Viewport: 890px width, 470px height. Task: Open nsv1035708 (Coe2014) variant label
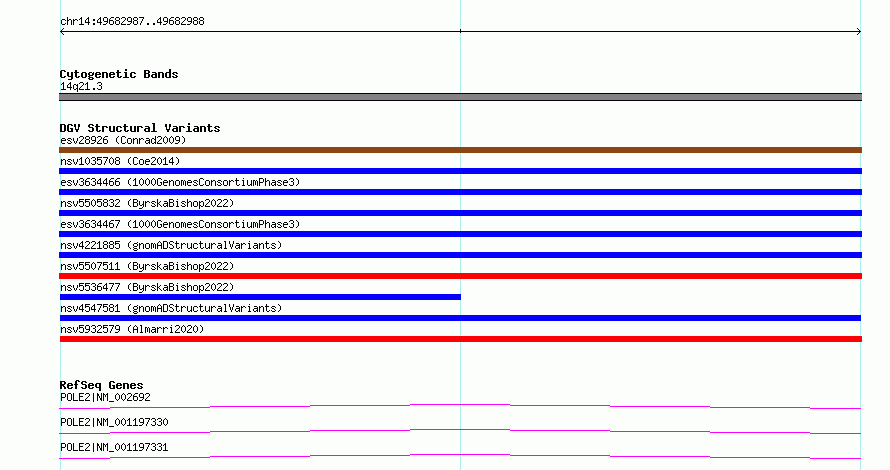[120, 161]
